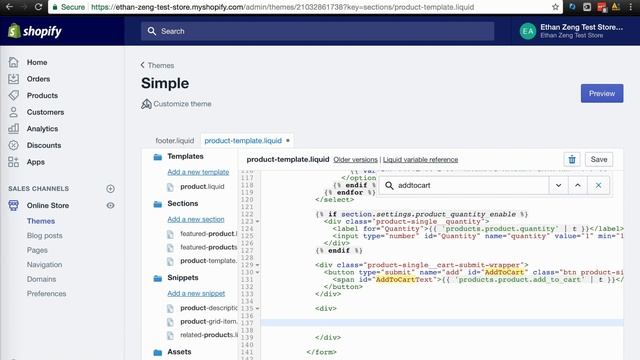Jump to next search match arrow

pyautogui.click(x=558, y=185)
